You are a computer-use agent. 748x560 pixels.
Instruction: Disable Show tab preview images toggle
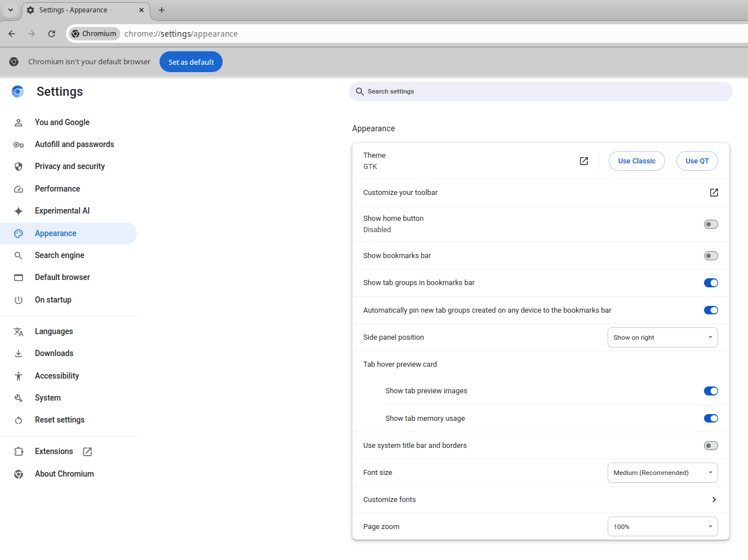[711, 391]
